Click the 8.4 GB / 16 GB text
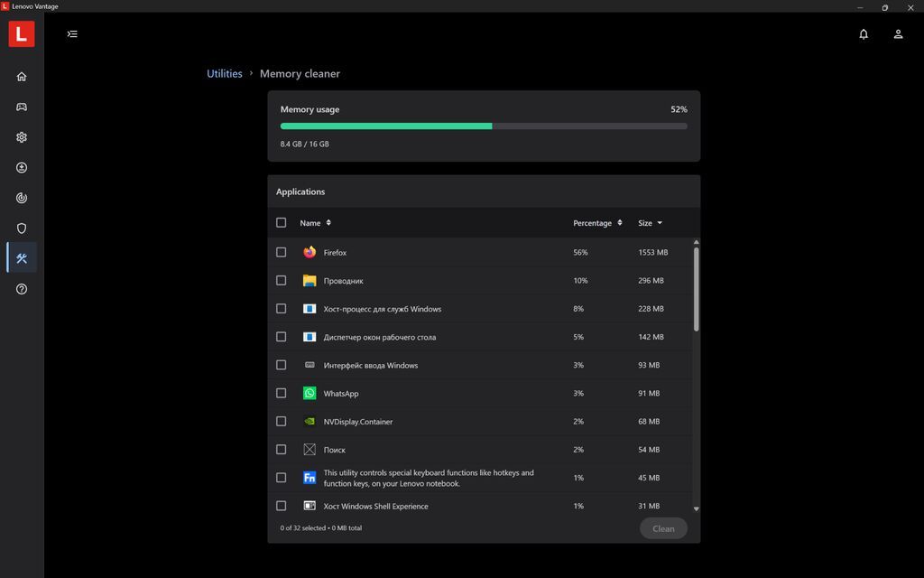 pos(305,144)
